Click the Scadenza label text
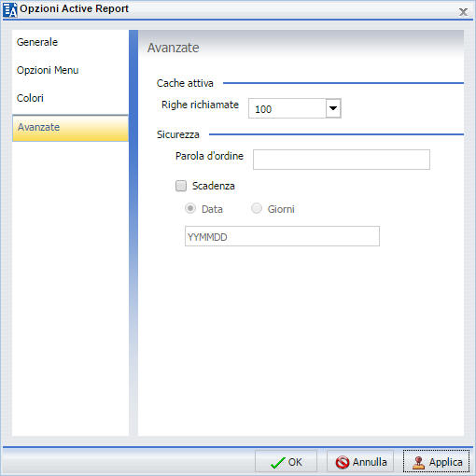The width and height of the screenshot is (476, 476). click(x=214, y=186)
